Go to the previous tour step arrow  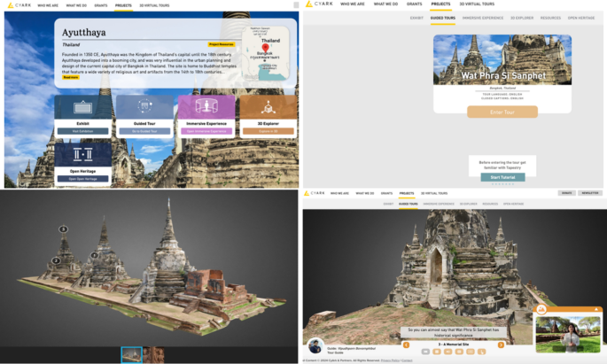[406, 345]
